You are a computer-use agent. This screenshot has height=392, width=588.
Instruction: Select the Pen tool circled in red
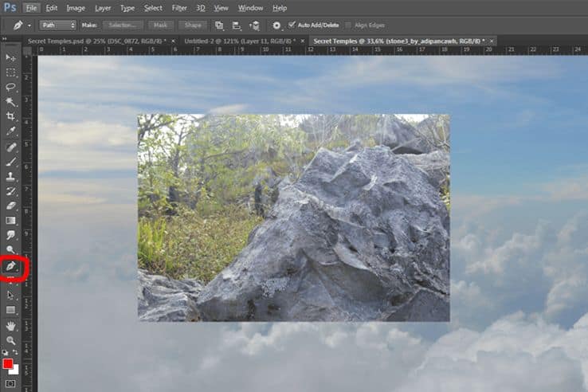[10, 266]
